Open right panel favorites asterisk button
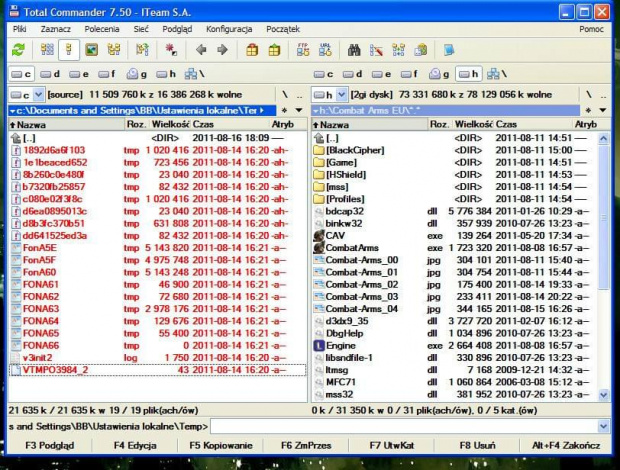Image resolution: width=620 pixels, height=470 pixels. click(x=588, y=110)
